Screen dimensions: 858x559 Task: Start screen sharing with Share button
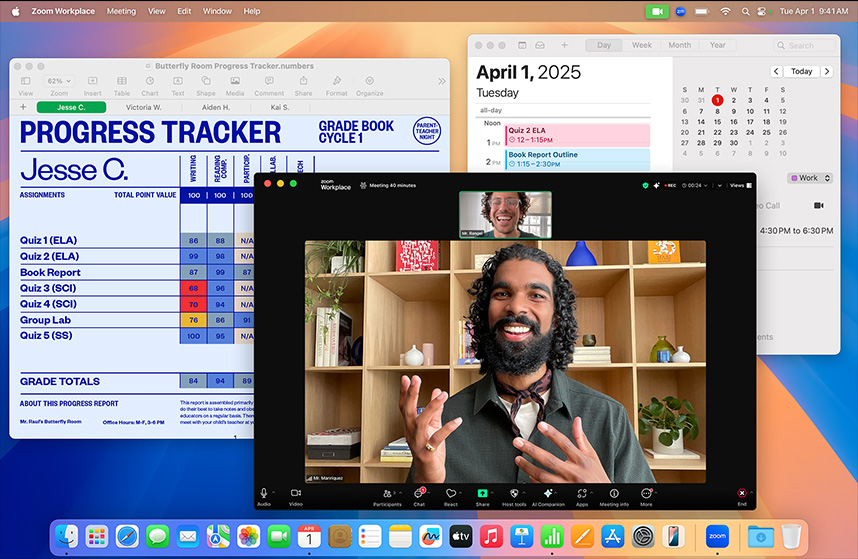tap(482, 494)
